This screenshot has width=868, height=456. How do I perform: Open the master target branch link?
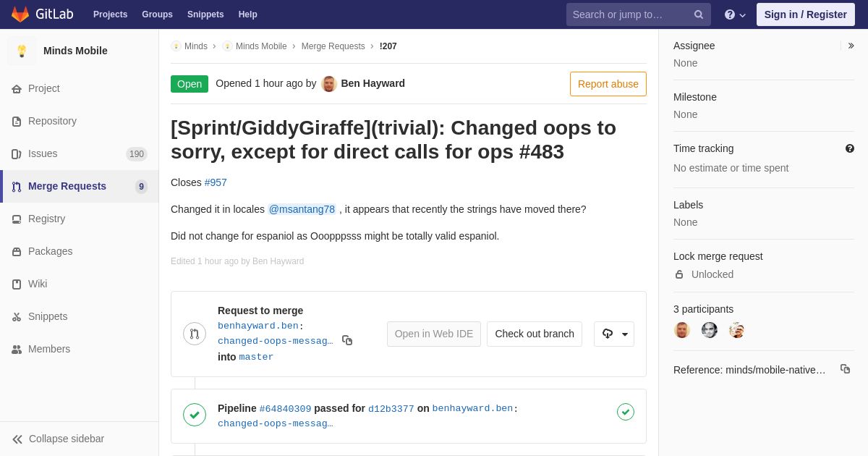(256, 358)
